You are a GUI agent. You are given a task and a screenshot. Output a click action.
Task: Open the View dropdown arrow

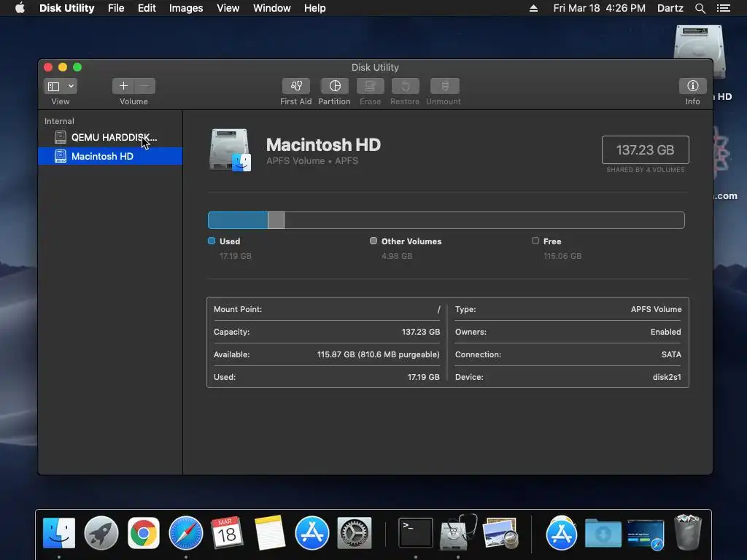[71, 86]
